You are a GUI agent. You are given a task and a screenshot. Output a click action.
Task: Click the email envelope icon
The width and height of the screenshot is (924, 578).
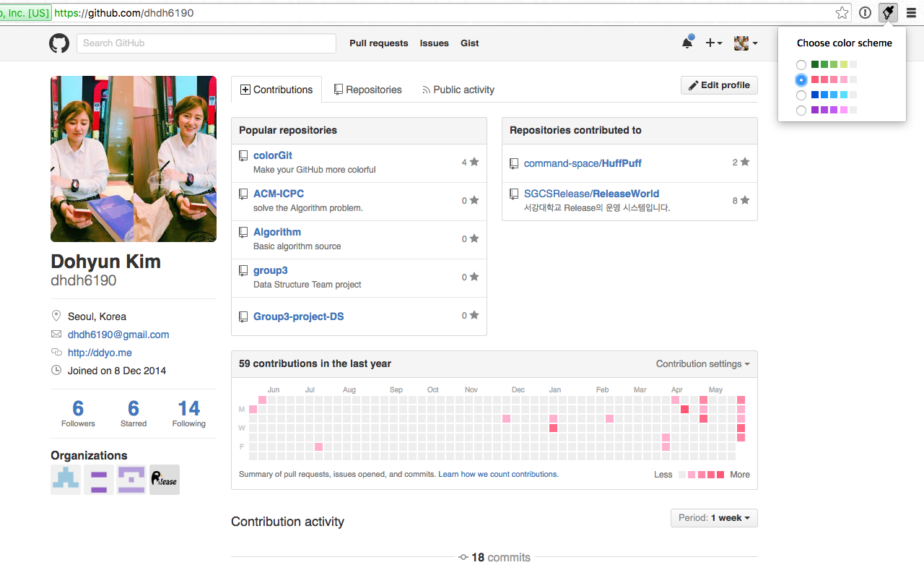click(56, 335)
